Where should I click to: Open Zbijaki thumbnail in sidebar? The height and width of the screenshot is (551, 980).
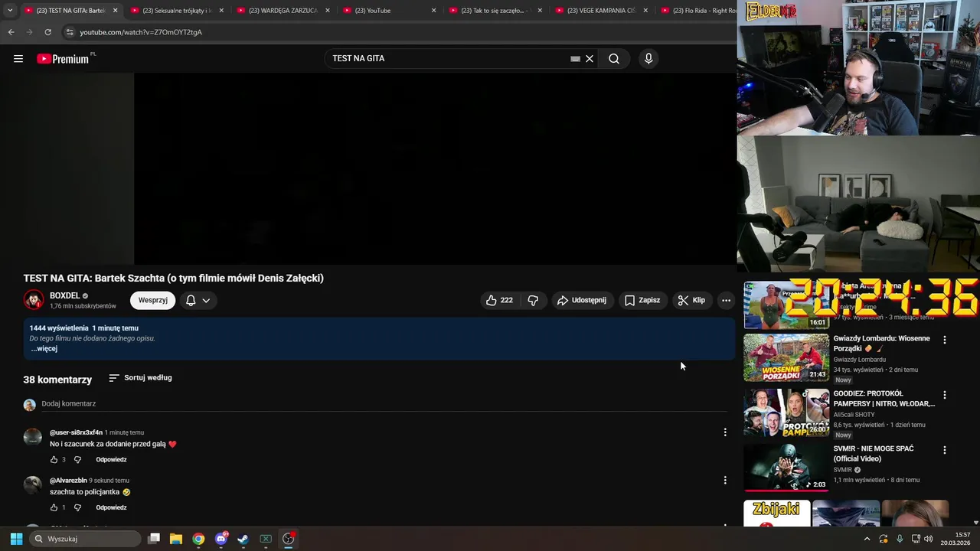[776, 514]
